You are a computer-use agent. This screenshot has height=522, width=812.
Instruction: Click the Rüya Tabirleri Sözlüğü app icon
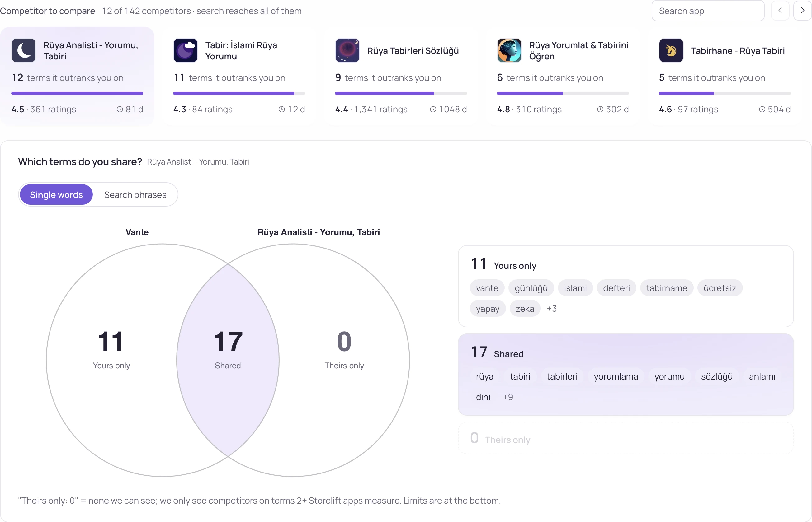coord(347,50)
